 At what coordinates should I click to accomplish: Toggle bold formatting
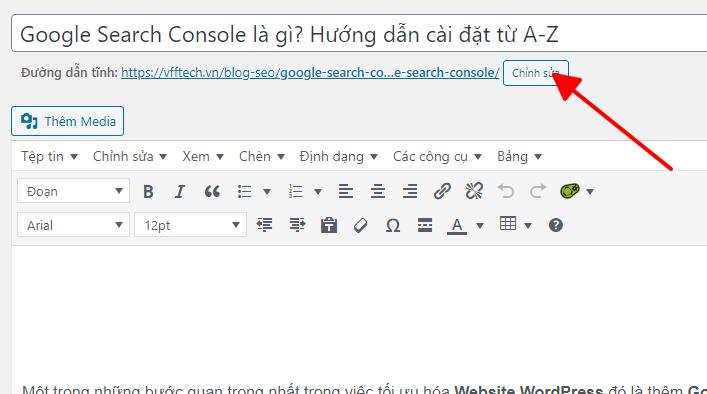pos(148,192)
